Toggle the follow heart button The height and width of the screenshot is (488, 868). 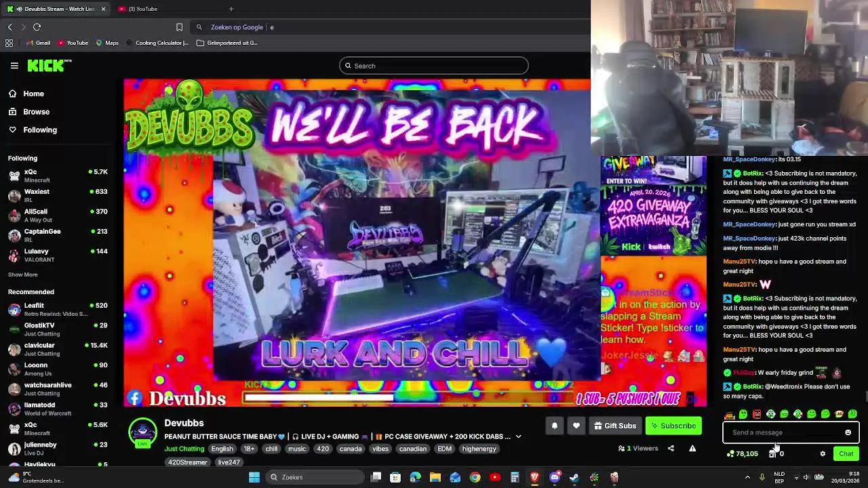(576, 426)
